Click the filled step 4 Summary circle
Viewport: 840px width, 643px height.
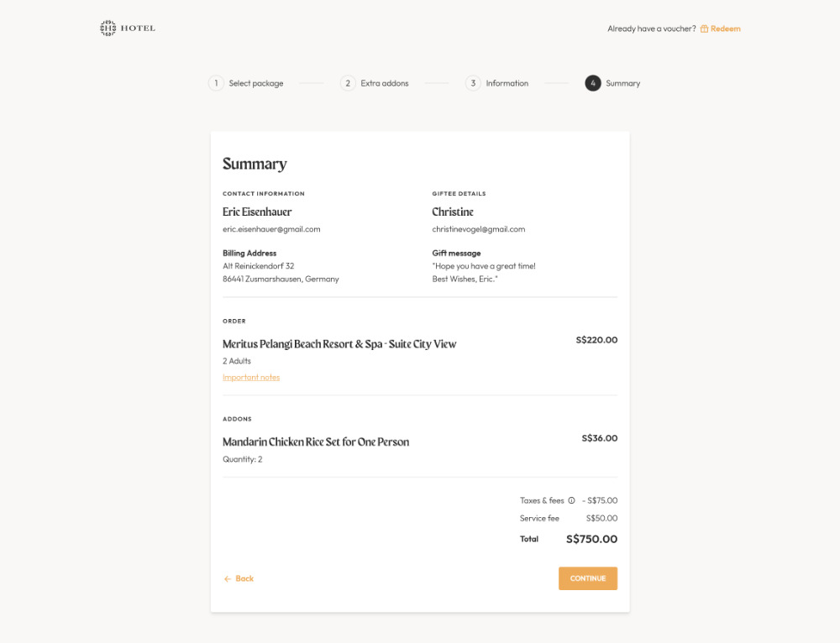(x=592, y=83)
